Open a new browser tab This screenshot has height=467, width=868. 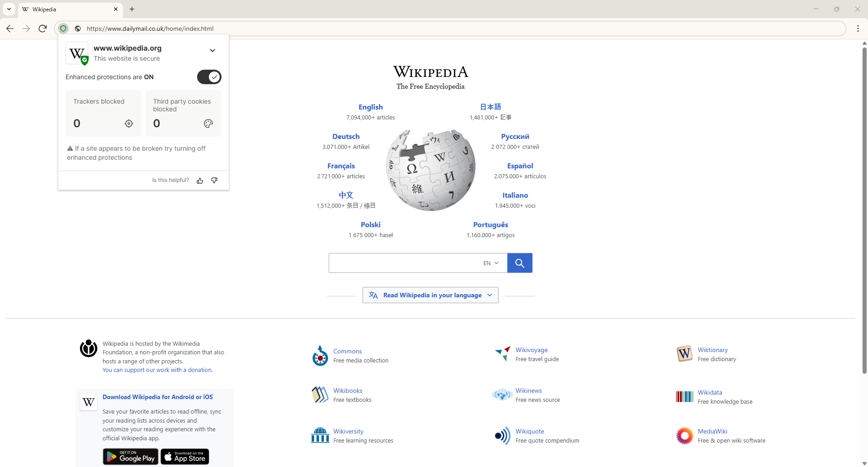[132, 9]
